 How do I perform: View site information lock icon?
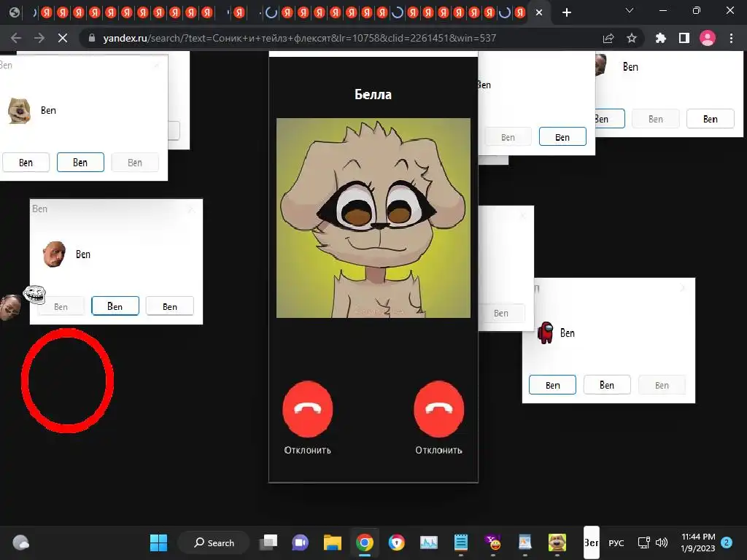coord(91,38)
